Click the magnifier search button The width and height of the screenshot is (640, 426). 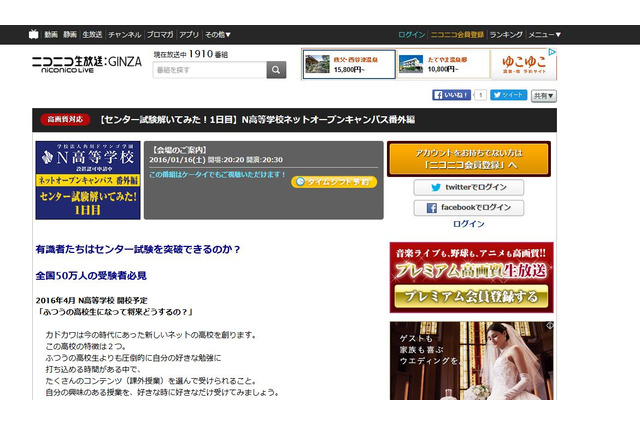coord(276,70)
